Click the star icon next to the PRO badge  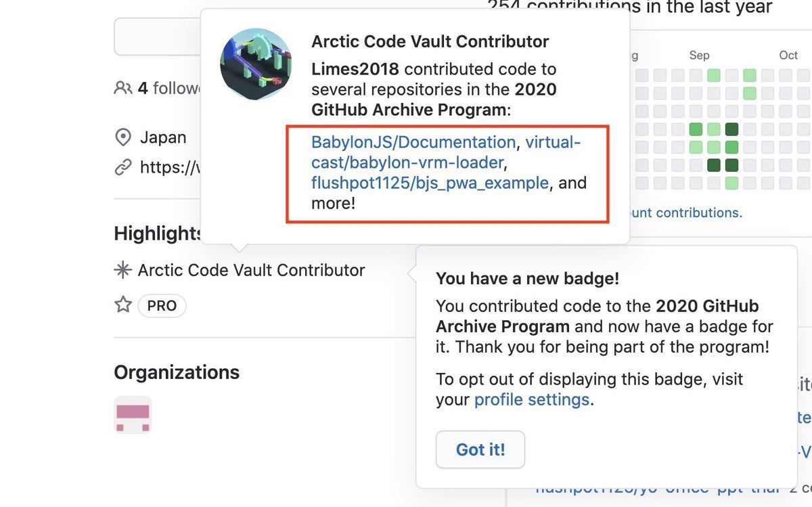click(122, 305)
